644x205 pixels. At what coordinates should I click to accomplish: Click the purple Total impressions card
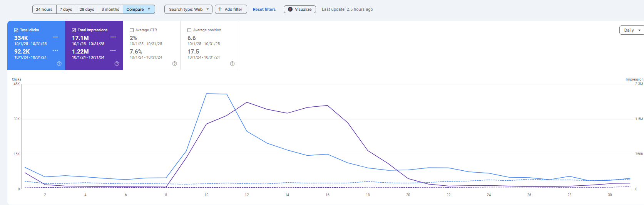click(94, 45)
